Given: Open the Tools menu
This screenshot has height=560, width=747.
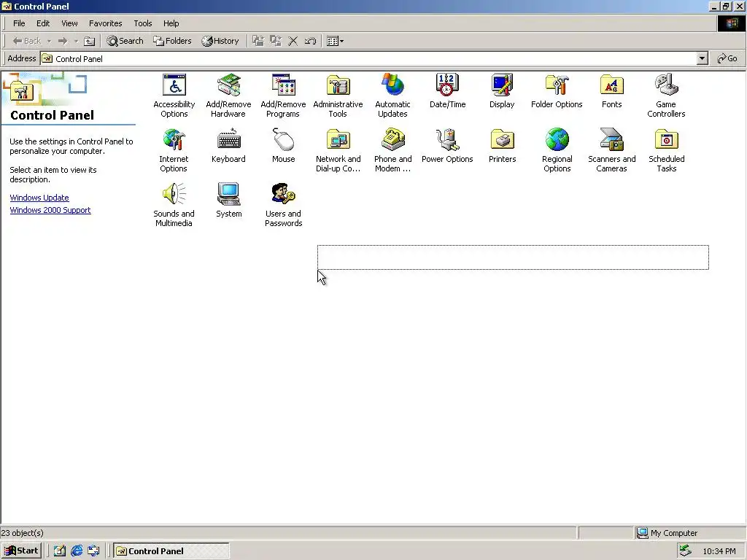Looking at the screenshot, I should [x=142, y=23].
